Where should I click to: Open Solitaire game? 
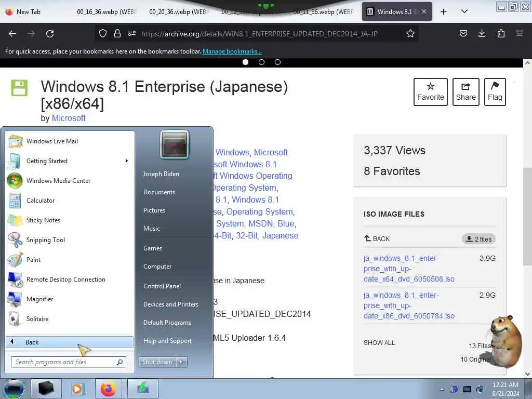70,318
